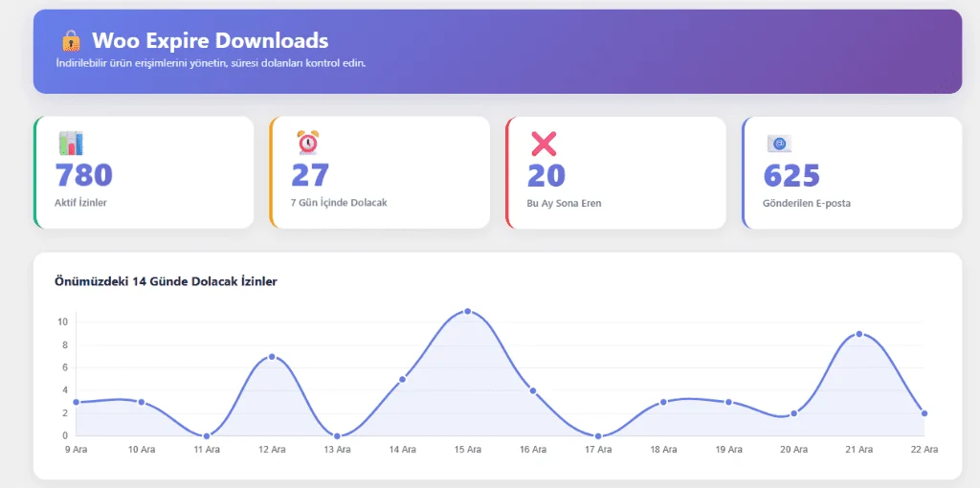Click the 9 Ara x-axis label
This screenshot has width=980, height=488.
click(77, 450)
